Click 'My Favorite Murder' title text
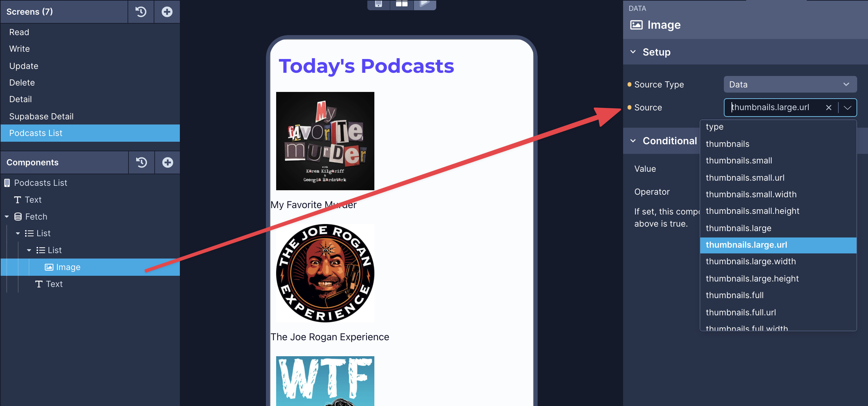 313,205
